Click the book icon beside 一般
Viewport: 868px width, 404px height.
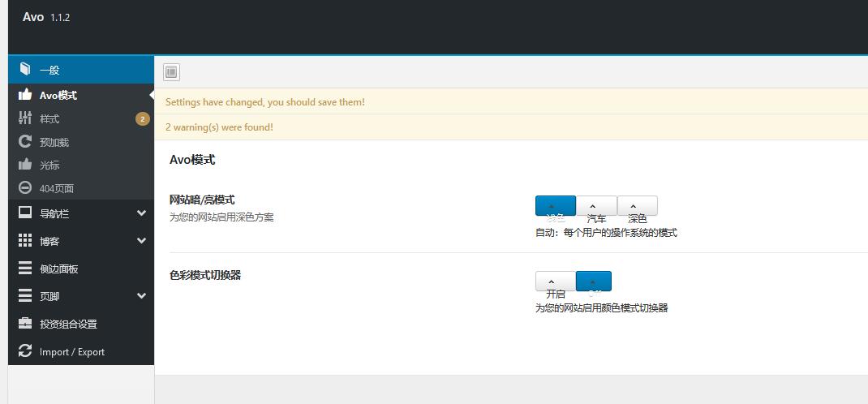[x=25, y=69]
